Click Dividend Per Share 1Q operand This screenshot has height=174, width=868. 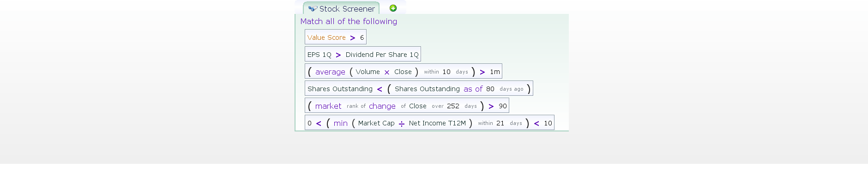(x=382, y=55)
